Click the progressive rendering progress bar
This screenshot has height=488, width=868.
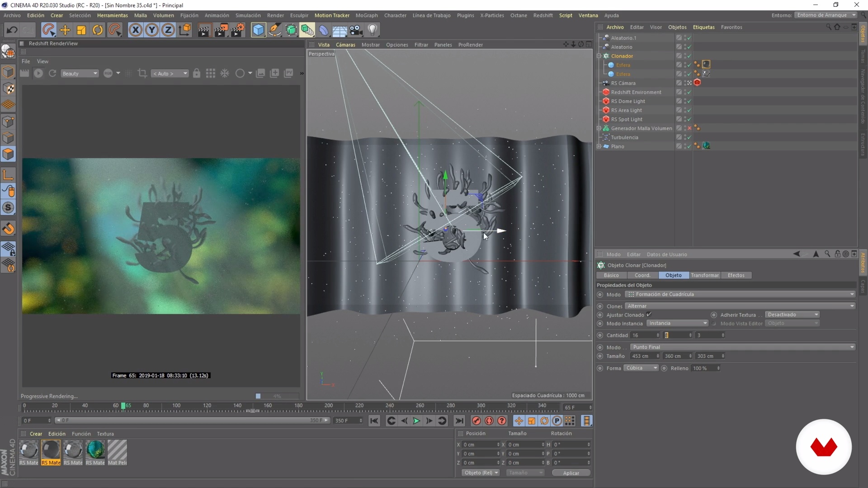pyautogui.click(x=277, y=396)
